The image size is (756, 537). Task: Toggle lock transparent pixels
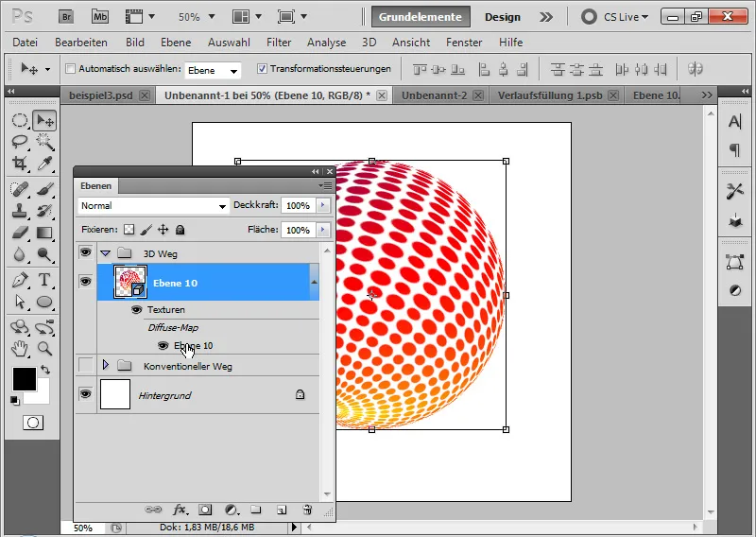coord(129,230)
